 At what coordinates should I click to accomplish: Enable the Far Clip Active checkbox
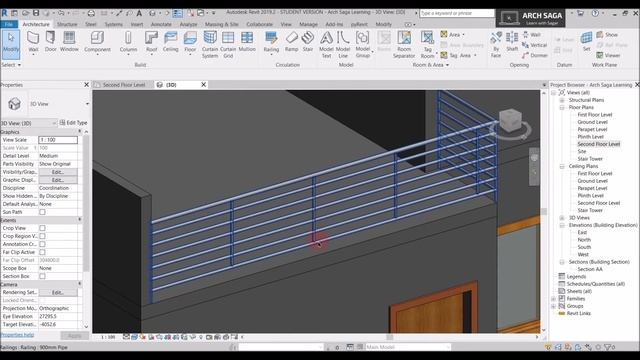click(x=42, y=252)
